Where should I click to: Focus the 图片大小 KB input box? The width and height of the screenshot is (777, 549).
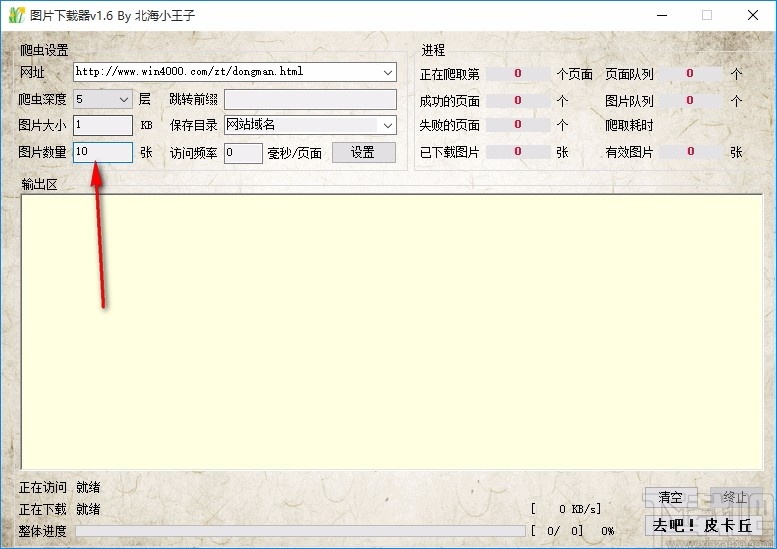pyautogui.click(x=103, y=125)
